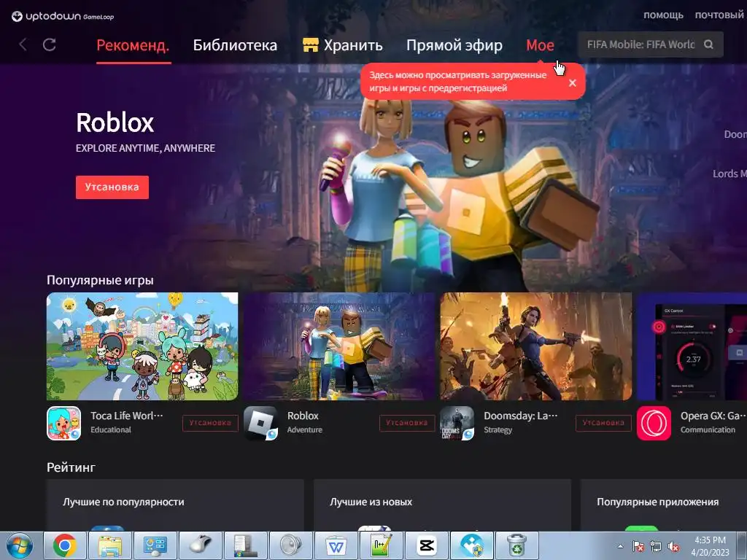Click the store icon beside Хранить
This screenshot has width=747, height=560.
click(311, 45)
